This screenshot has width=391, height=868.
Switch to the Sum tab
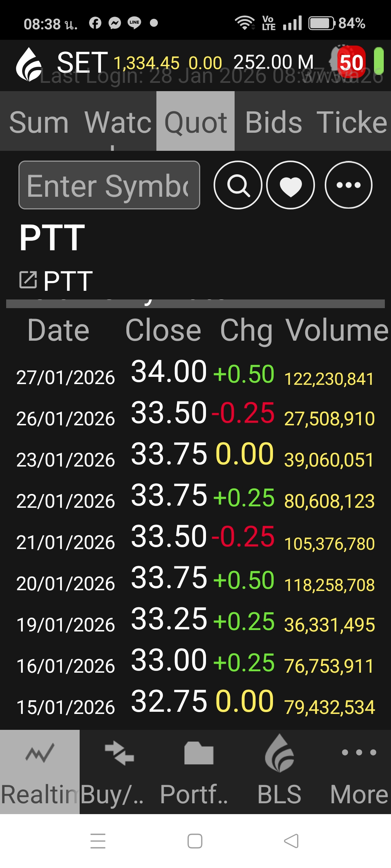pyautogui.click(x=39, y=122)
